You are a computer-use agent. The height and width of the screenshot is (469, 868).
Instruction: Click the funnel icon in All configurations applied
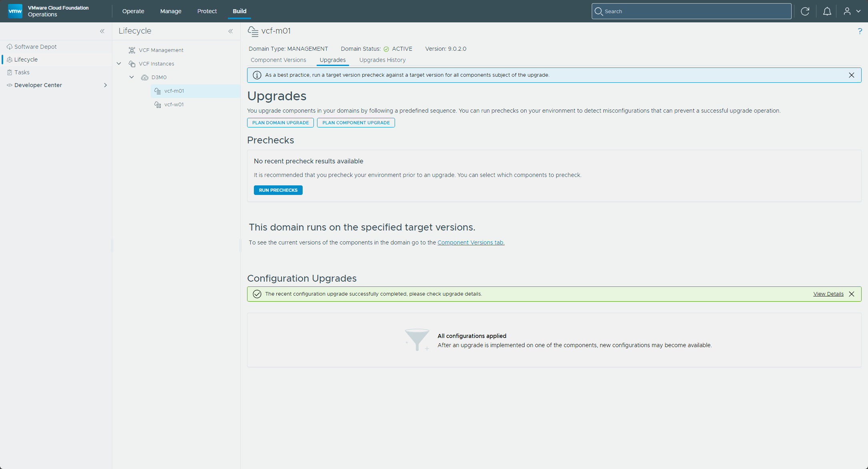(x=417, y=340)
